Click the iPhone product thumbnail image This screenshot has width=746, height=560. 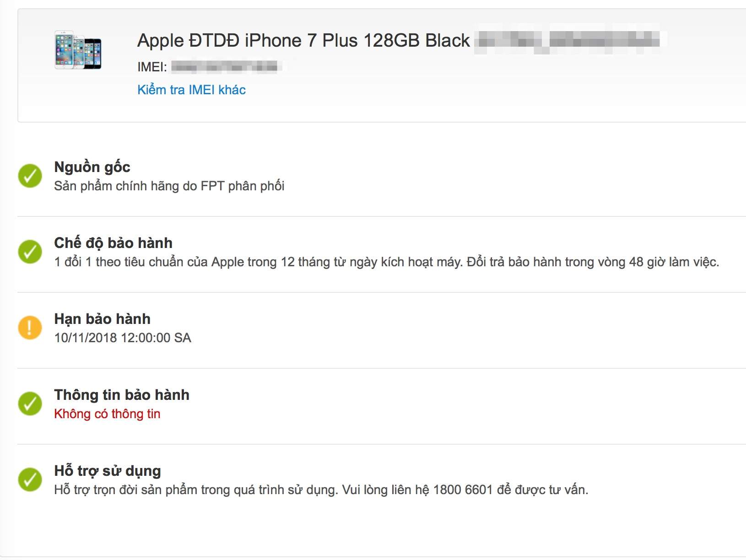(x=78, y=50)
